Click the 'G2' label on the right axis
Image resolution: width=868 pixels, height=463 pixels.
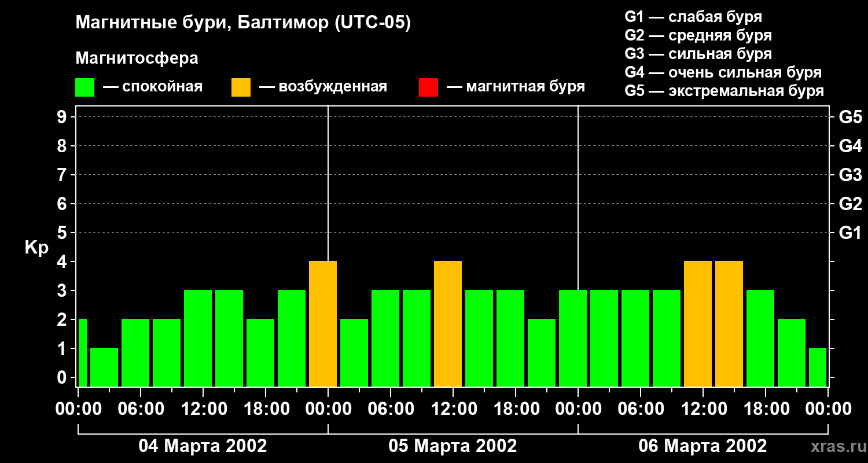pyautogui.click(x=850, y=204)
